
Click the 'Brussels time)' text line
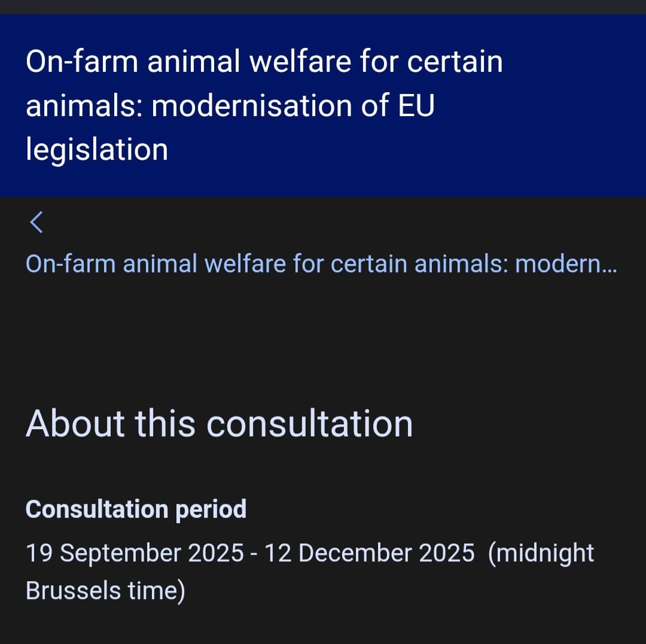pos(105,591)
